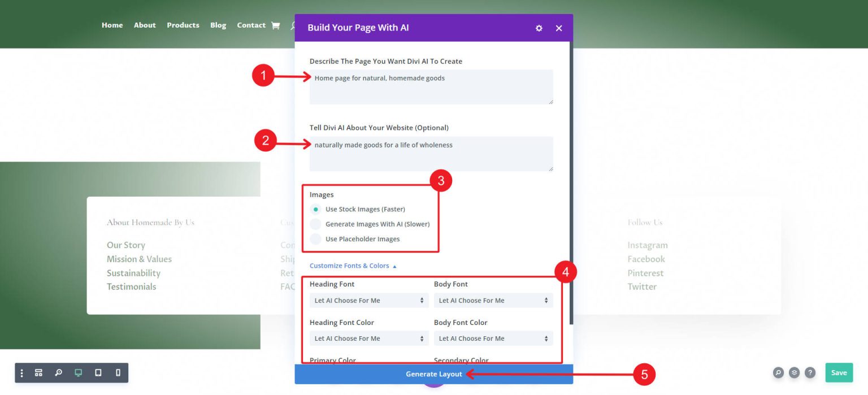The width and height of the screenshot is (868, 395).
Task: Open the Heading Font Color dropdown
Action: 369,338
